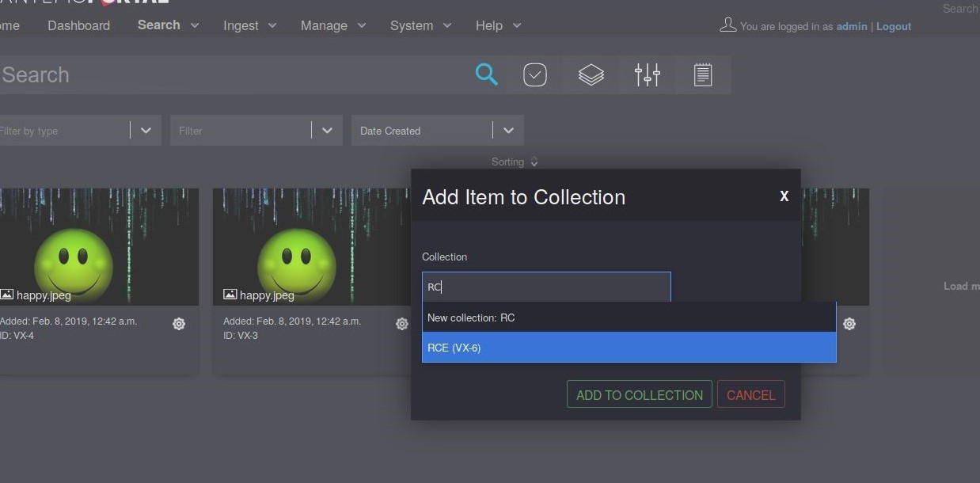The width and height of the screenshot is (980, 483).
Task: Click the admin username link
Action: [852, 26]
